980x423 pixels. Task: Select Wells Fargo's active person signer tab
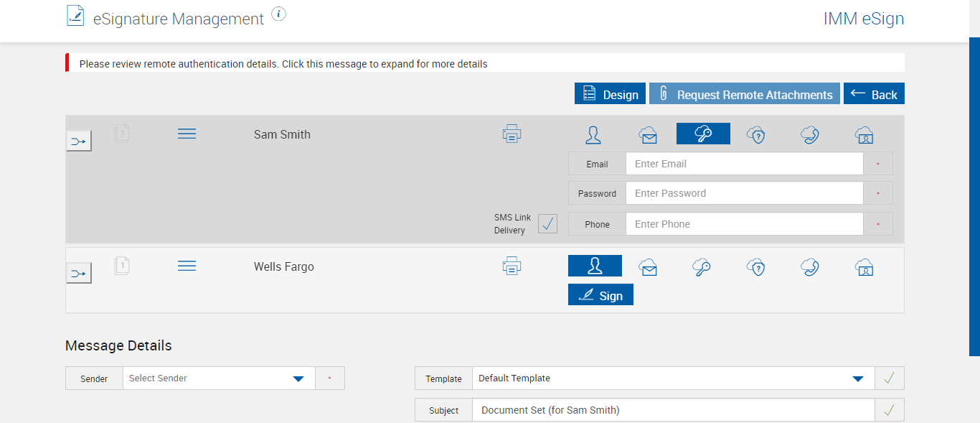point(595,266)
